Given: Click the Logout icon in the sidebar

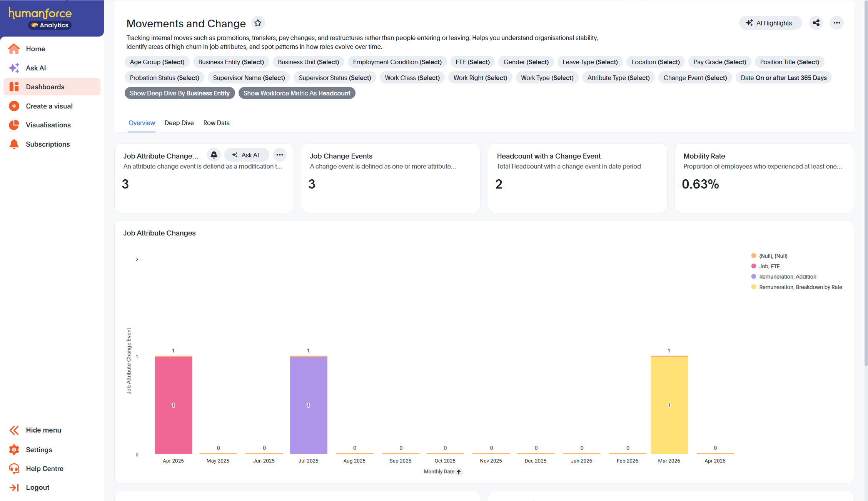Looking at the screenshot, I should coord(14,488).
